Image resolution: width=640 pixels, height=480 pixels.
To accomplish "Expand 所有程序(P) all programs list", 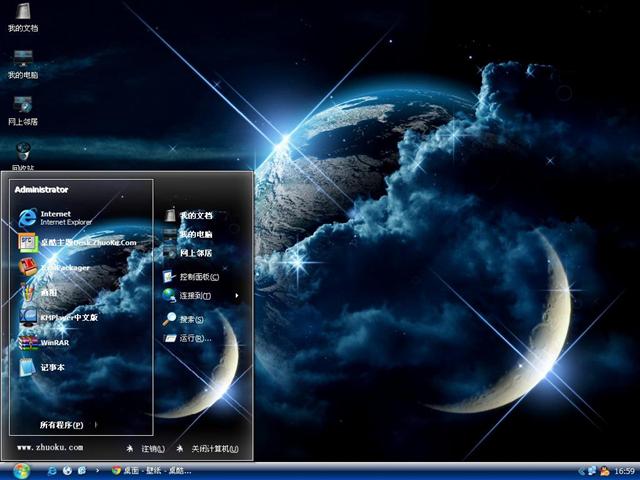I will (x=62, y=425).
